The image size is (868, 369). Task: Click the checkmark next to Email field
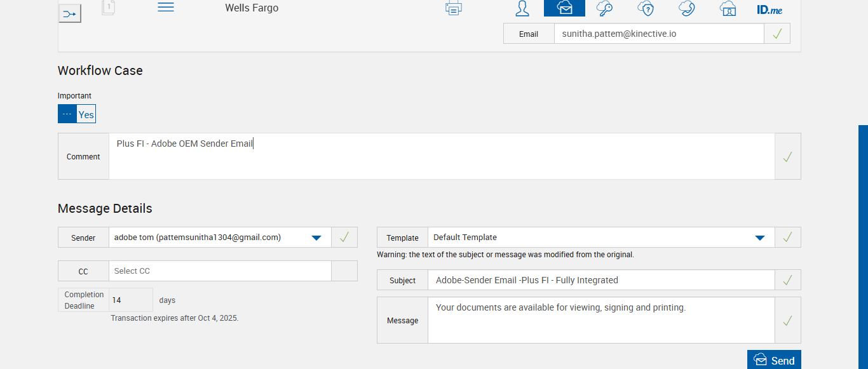pos(776,34)
